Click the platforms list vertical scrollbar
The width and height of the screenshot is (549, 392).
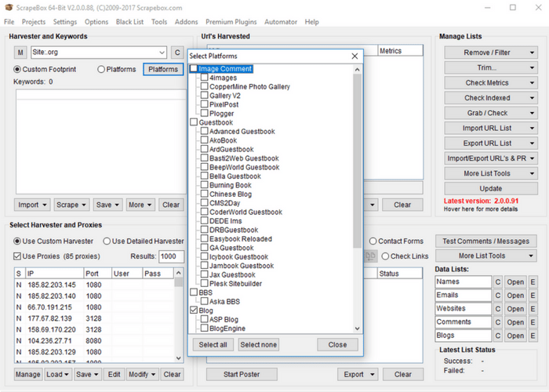click(x=357, y=161)
